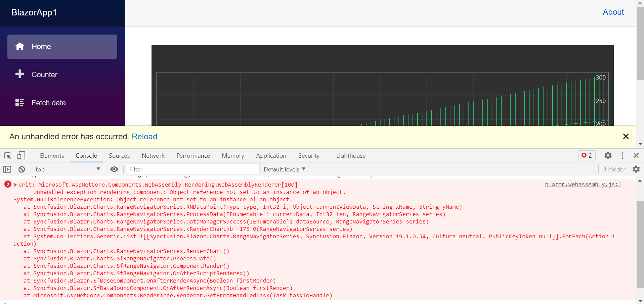Image resolution: width=644 pixels, height=304 pixels.
Task: Switch to the Network tab
Action: pyautogui.click(x=153, y=156)
